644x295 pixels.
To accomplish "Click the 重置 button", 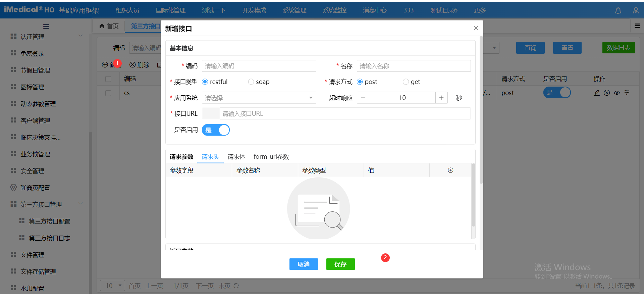I will (567, 48).
